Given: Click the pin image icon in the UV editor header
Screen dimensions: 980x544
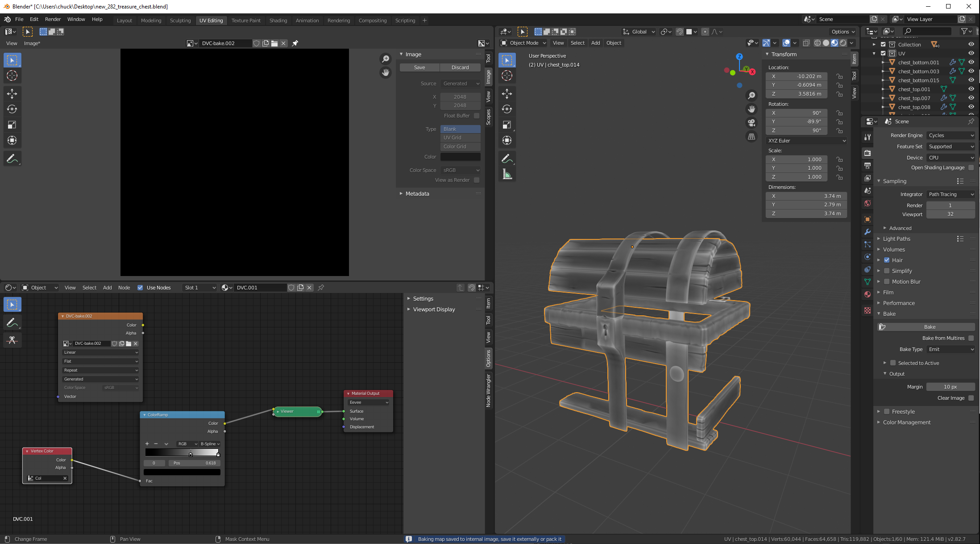Looking at the screenshot, I should 295,43.
